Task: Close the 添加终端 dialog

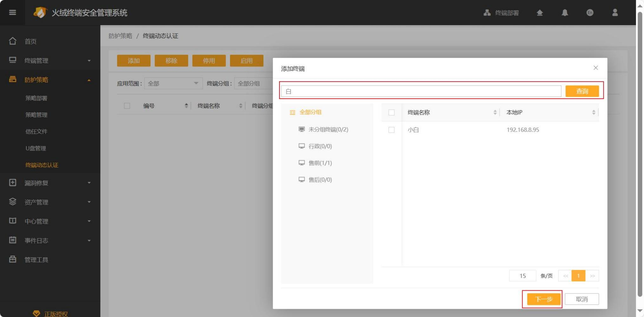Action: [x=595, y=68]
